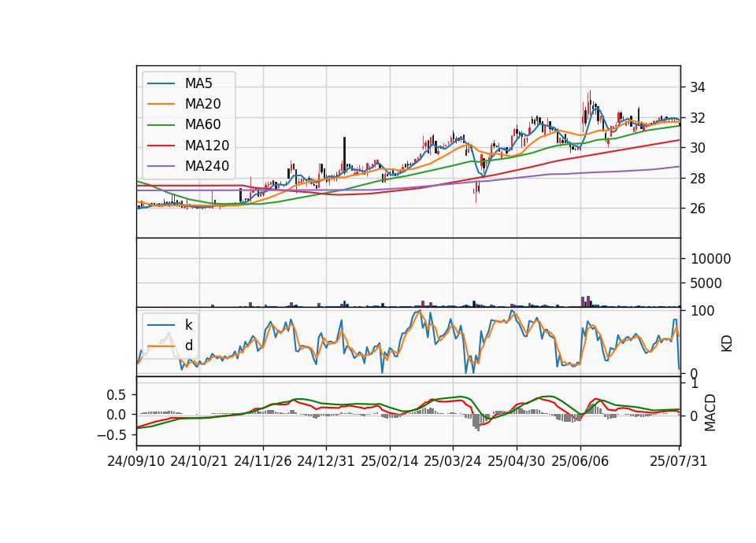Click the 25/03/24 date axis label
The width and height of the screenshot is (756, 543).
point(453,461)
